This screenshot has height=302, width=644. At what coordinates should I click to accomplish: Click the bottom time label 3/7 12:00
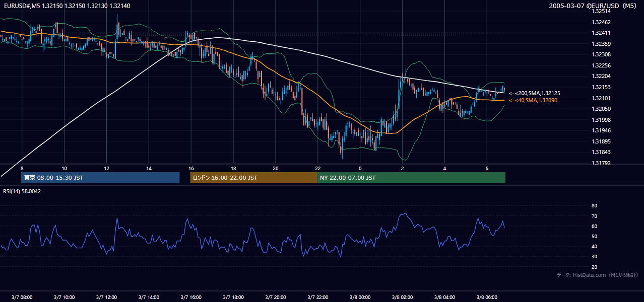(x=107, y=297)
